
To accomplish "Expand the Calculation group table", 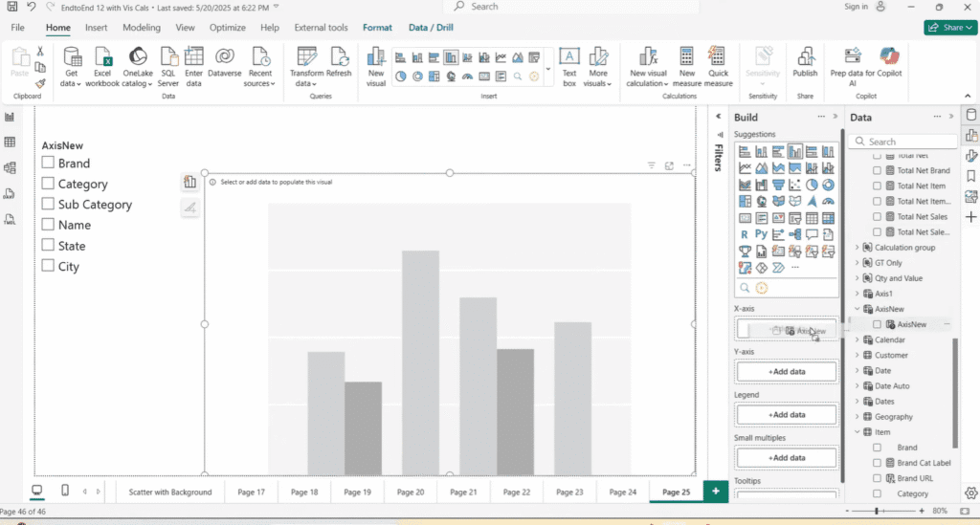I will [857, 248].
